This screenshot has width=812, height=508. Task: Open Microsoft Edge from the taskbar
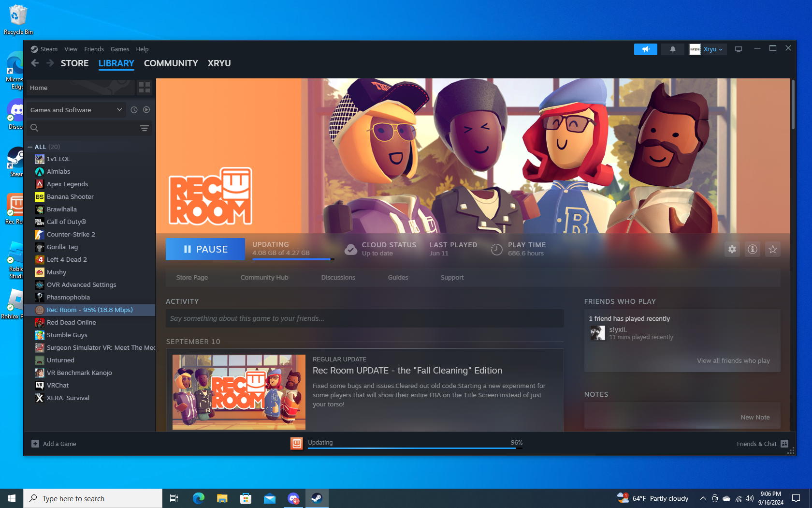pos(198,498)
